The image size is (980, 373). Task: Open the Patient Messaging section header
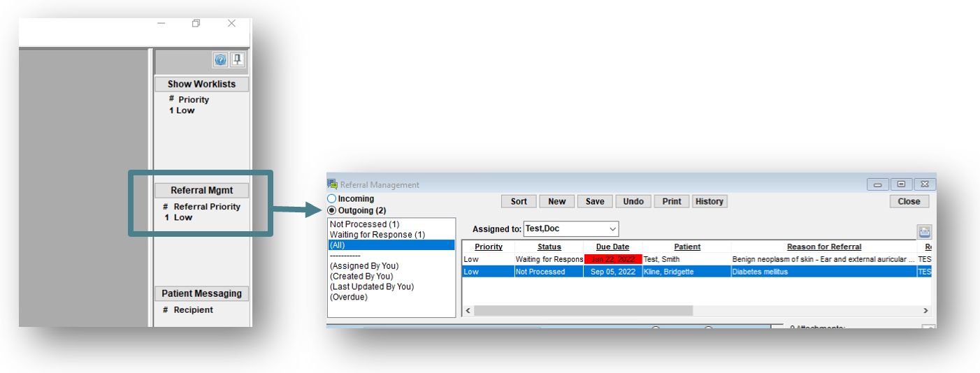[201, 293]
